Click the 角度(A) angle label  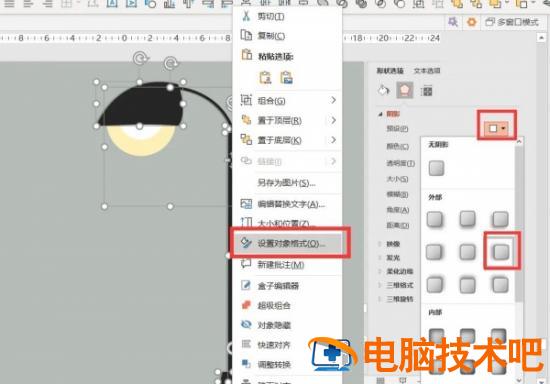coord(398,210)
